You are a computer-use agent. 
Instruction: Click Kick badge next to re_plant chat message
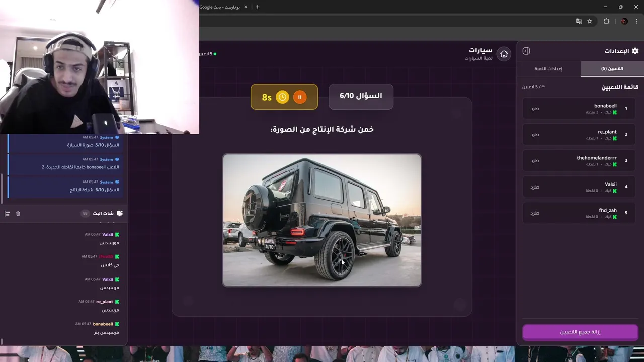(117, 302)
